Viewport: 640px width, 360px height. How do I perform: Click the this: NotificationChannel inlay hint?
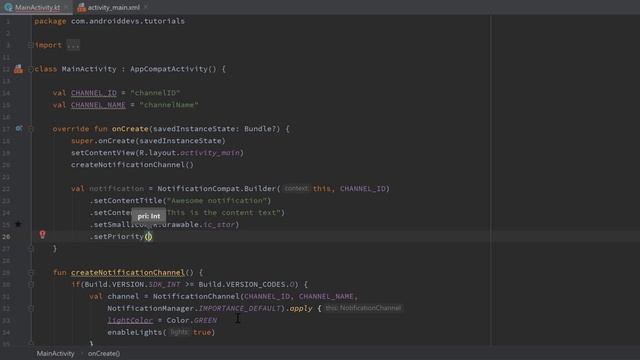(x=363, y=308)
